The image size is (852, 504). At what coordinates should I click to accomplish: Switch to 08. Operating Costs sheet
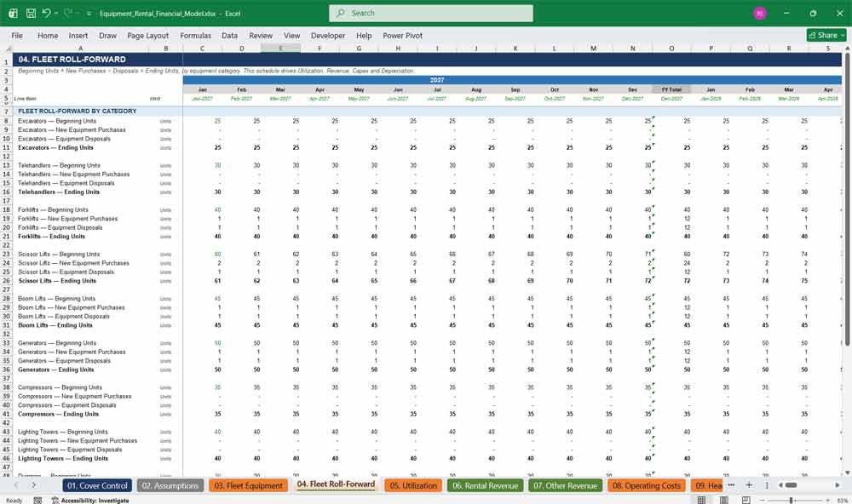click(x=646, y=485)
